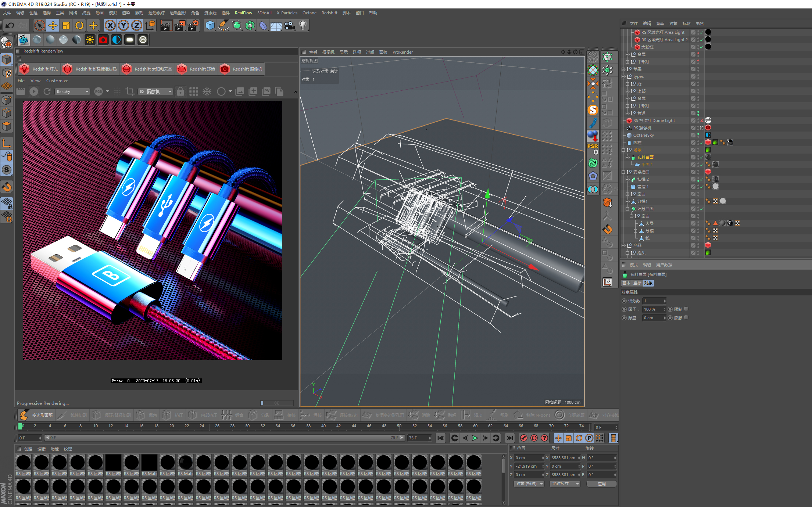Expand the 苹果 object in the tree

(623, 69)
